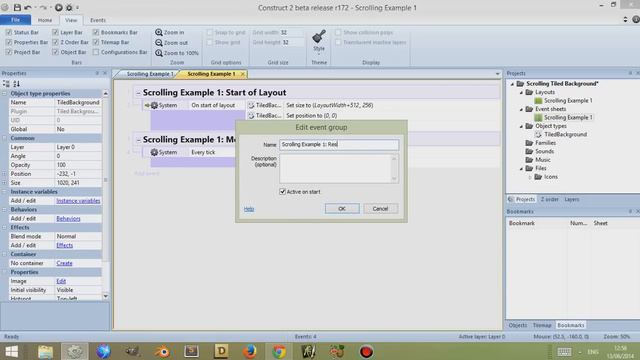Open Firefox from the taskbar

[250, 351]
